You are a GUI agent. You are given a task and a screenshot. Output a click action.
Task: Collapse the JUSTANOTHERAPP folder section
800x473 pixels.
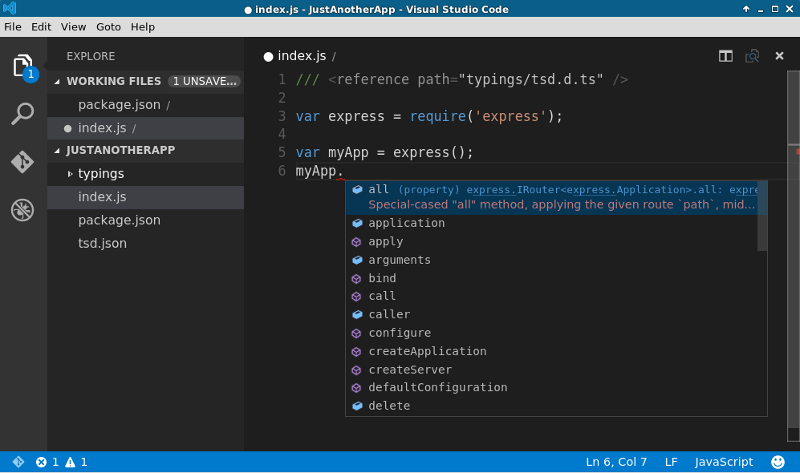58,150
